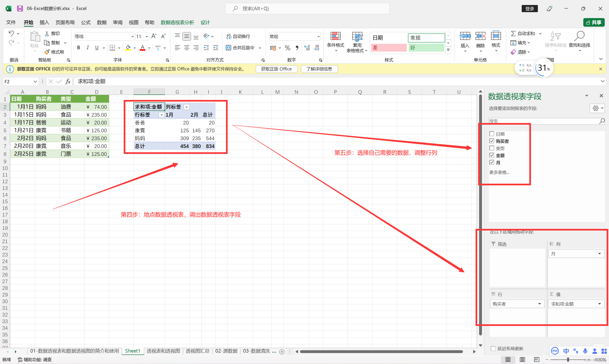Open 求和项:金额 value field dropdown

click(599, 304)
